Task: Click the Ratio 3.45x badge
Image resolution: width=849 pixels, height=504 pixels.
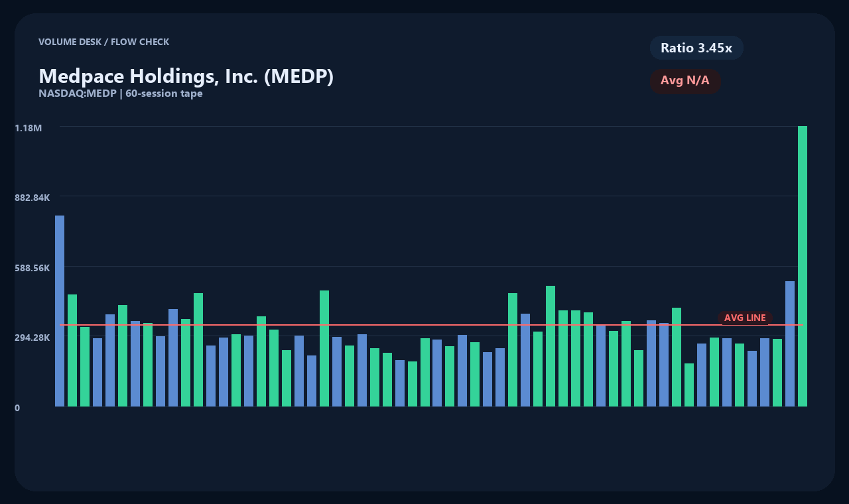Action: point(696,48)
